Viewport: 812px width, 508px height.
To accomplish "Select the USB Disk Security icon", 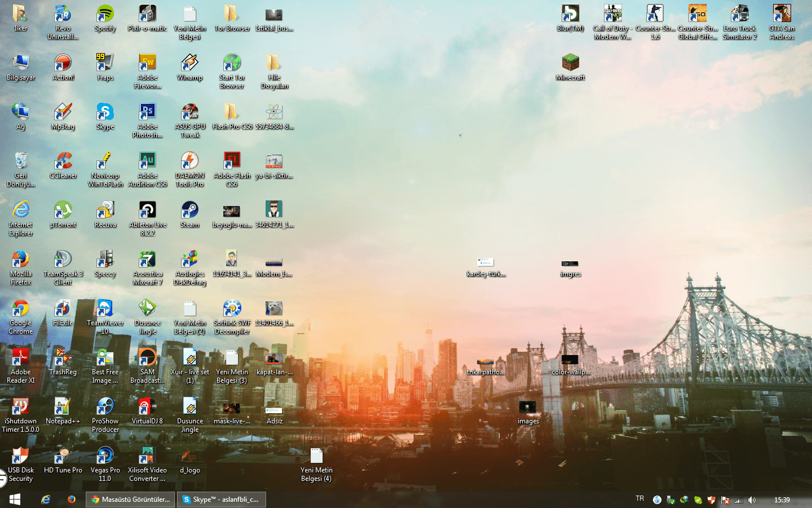I will pos(20,465).
